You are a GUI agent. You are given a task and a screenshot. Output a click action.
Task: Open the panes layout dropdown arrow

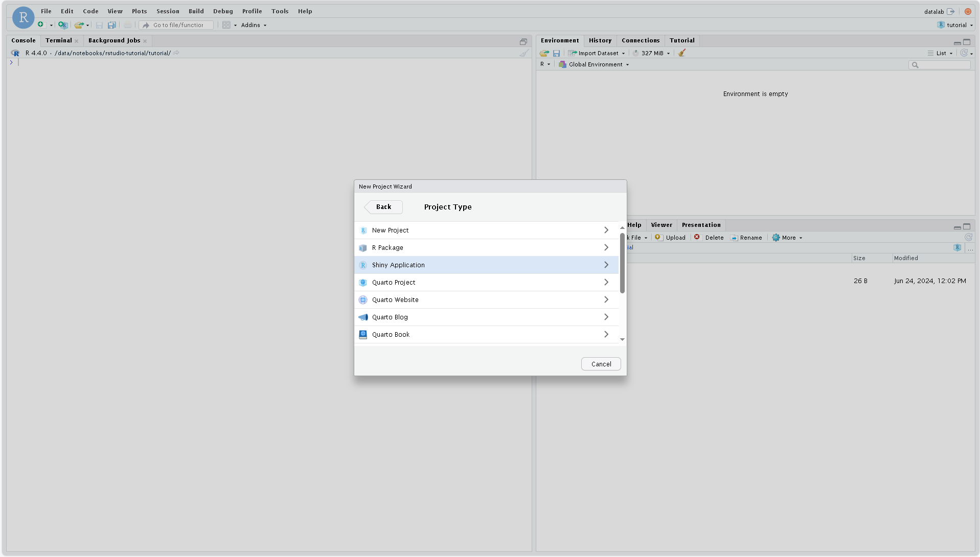[x=235, y=25]
